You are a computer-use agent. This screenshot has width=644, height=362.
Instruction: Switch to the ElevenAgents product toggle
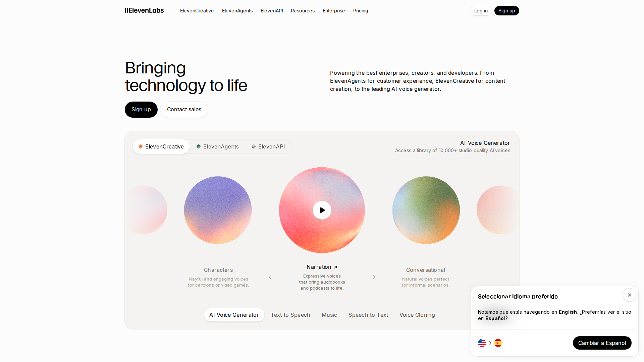click(x=218, y=146)
